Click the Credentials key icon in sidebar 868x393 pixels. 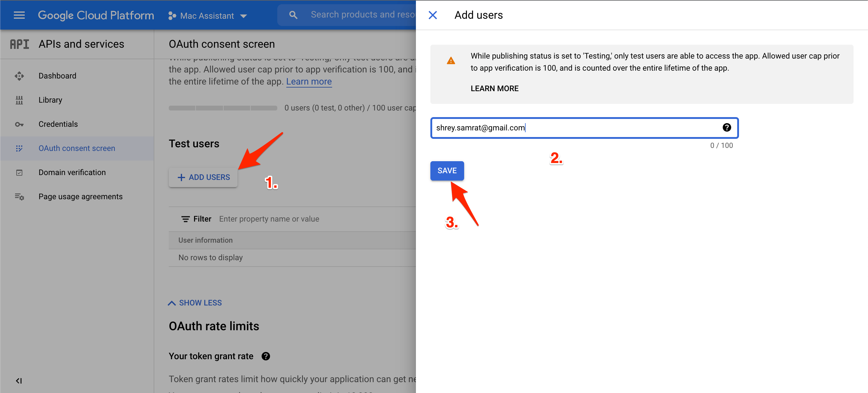click(x=19, y=124)
